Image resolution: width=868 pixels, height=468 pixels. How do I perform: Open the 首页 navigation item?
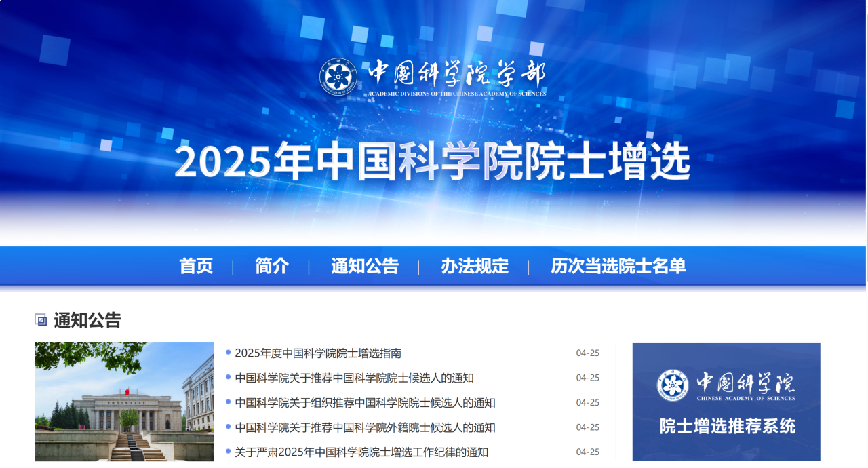click(x=196, y=266)
